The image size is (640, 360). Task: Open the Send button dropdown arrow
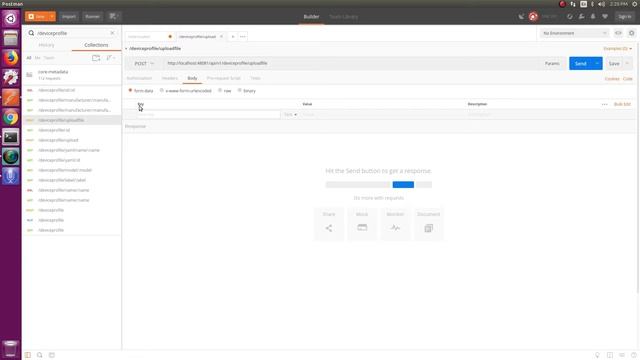[597, 64]
